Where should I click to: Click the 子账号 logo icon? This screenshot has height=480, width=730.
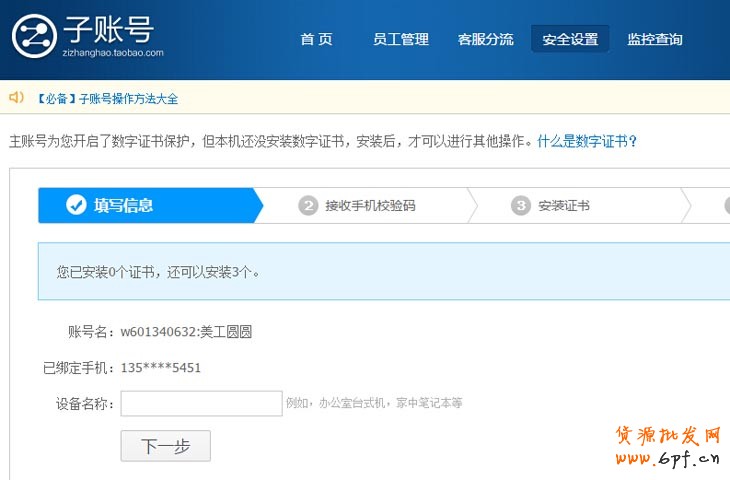coord(34,36)
